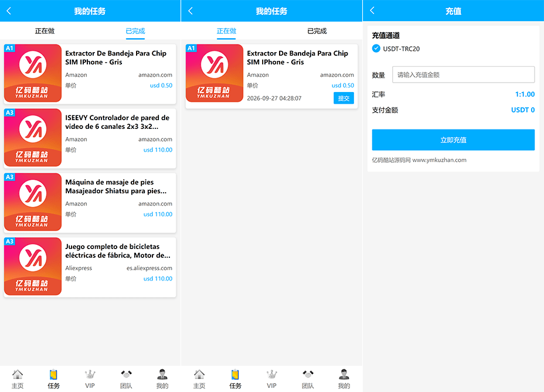Viewport: 544px width, 392px height.
Task: Click usd 110.00 price on ISEEVY card
Action: pyautogui.click(x=158, y=150)
